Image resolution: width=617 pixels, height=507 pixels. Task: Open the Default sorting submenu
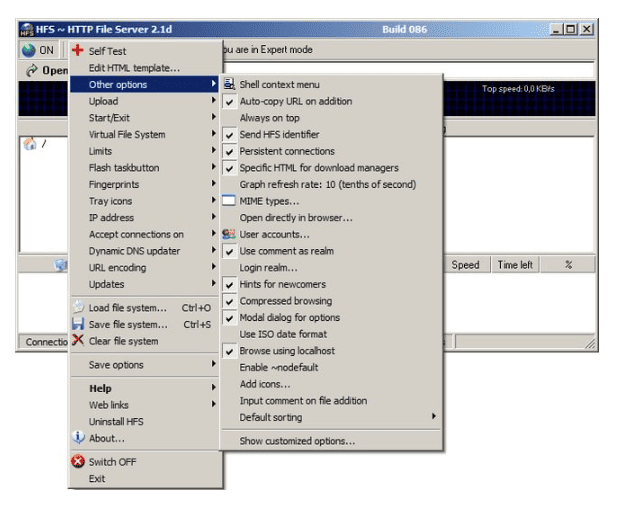[x=331, y=417]
